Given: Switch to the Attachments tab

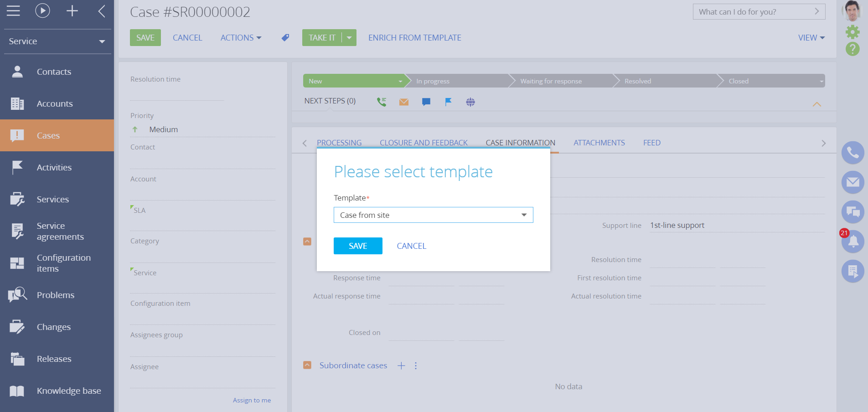Looking at the screenshot, I should click(599, 143).
